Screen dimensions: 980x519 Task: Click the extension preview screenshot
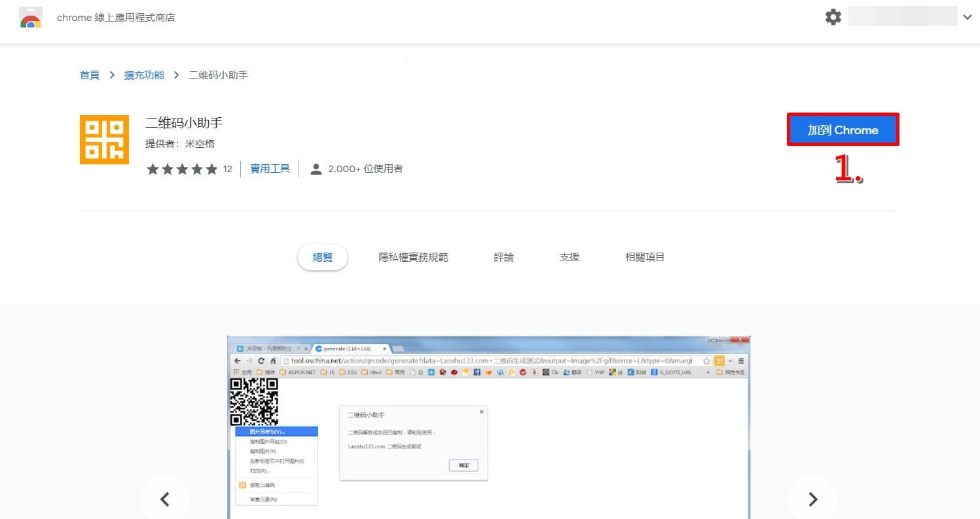coord(489,427)
